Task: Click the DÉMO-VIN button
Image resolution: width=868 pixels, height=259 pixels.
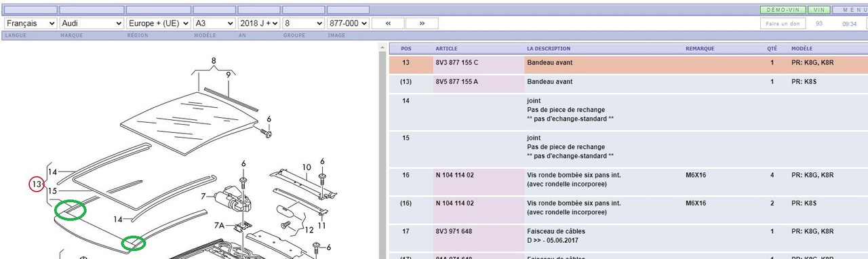Action: click(783, 10)
